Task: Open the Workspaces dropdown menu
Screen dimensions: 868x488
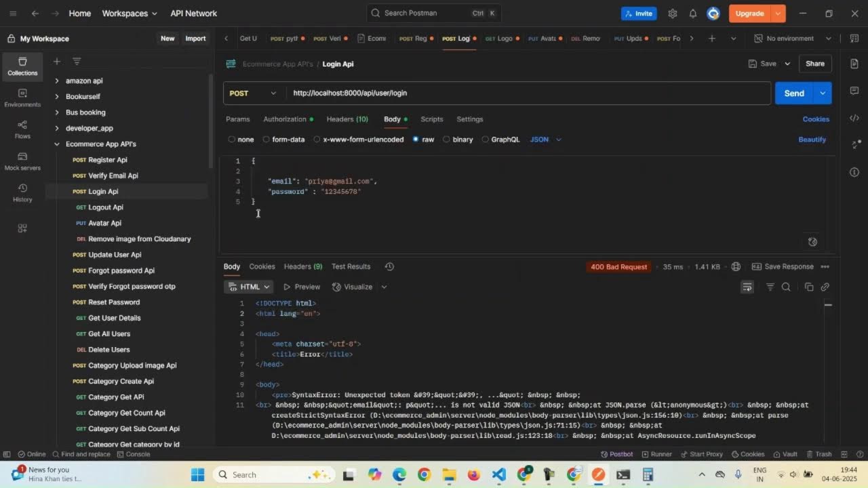Action: (x=130, y=14)
